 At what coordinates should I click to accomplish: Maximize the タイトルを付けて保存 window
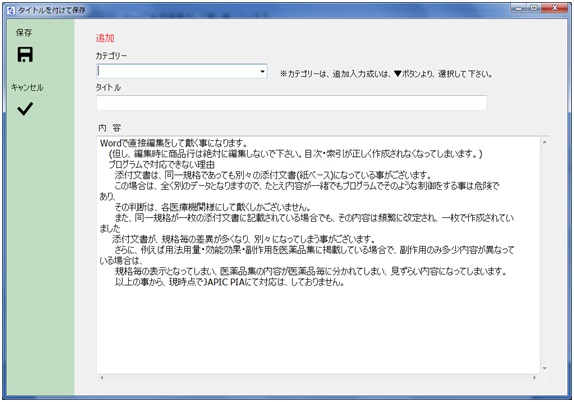(x=534, y=8)
